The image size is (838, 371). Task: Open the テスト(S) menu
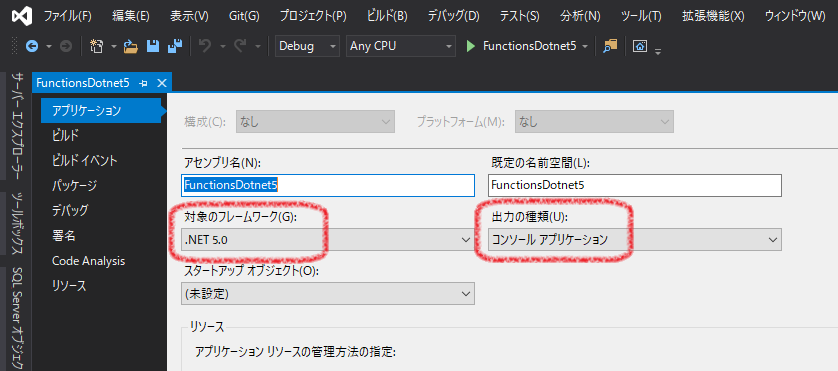click(x=519, y=16)
